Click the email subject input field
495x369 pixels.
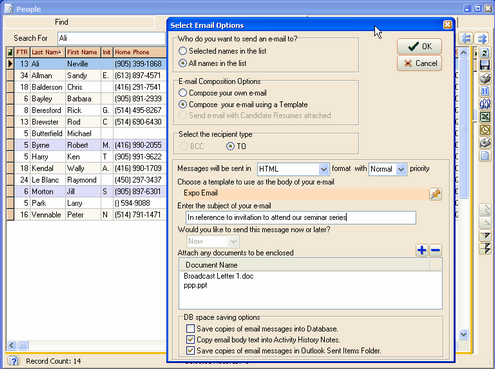(301, 218)
